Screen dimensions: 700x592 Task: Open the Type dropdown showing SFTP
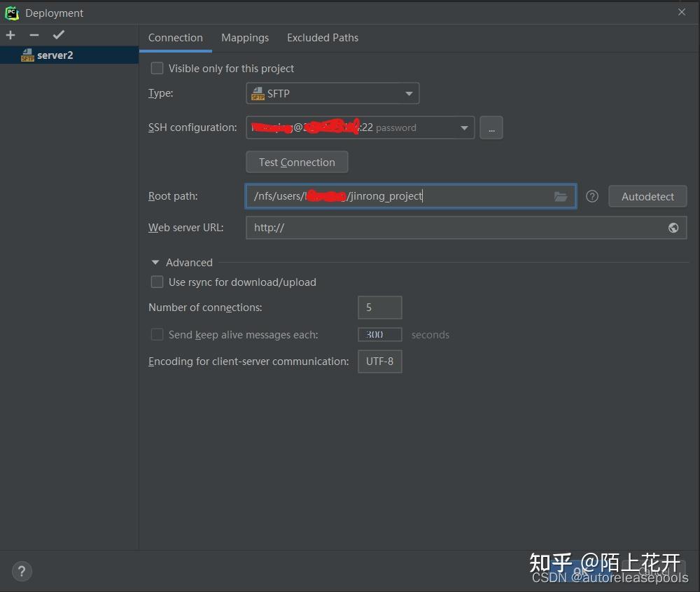click(409, 93)
